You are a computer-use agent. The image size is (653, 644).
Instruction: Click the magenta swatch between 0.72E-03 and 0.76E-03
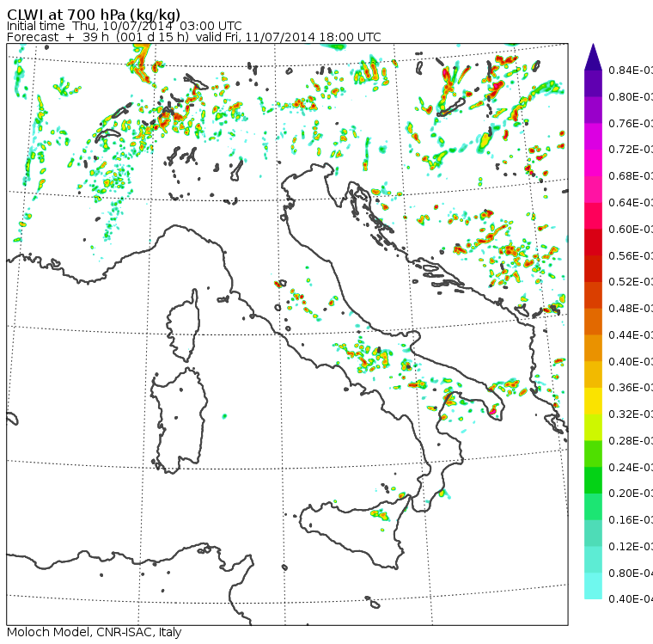(593, 137)
